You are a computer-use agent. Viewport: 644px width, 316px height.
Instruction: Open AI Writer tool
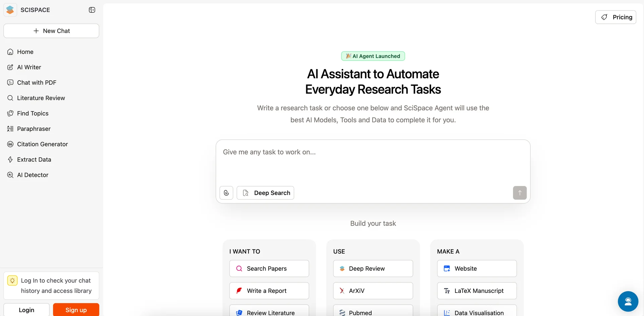click(x=51, y=67)
